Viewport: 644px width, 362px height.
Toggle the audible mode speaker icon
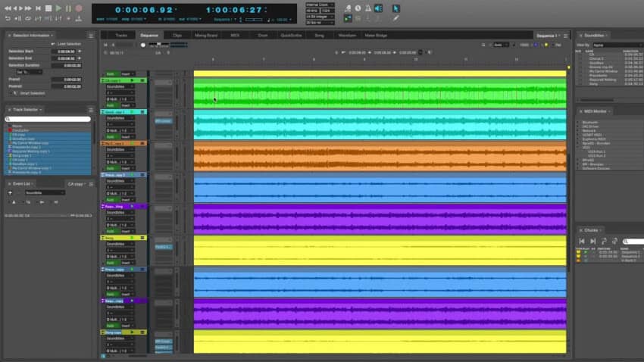(x=377, y=8)
